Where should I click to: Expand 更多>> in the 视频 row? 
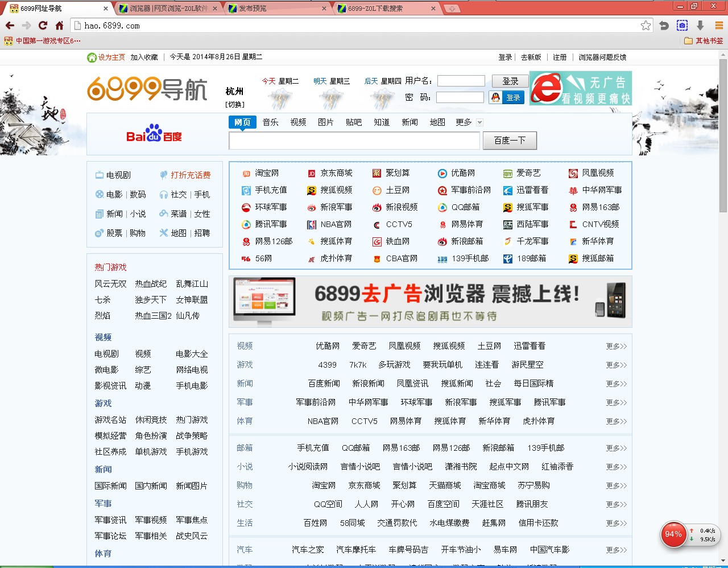pos(617,346)
